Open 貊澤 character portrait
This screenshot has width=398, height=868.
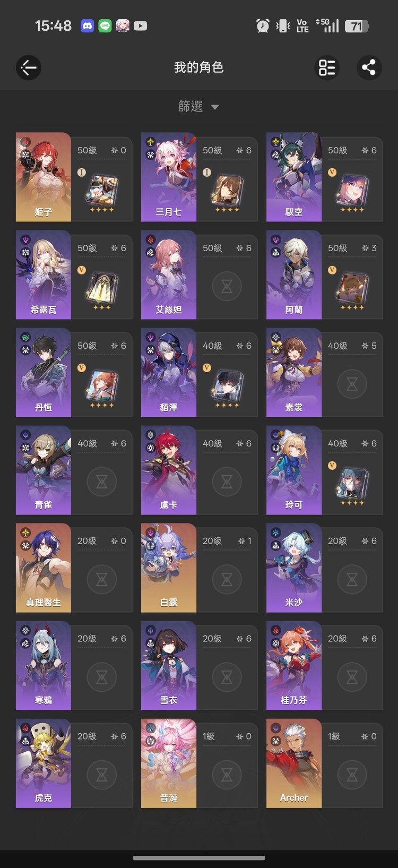pos(169,372)
